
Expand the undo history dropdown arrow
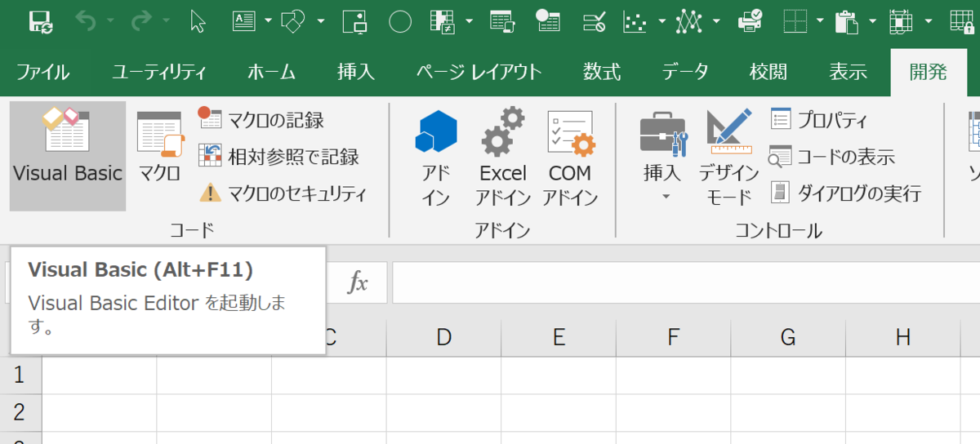(110, 21)
